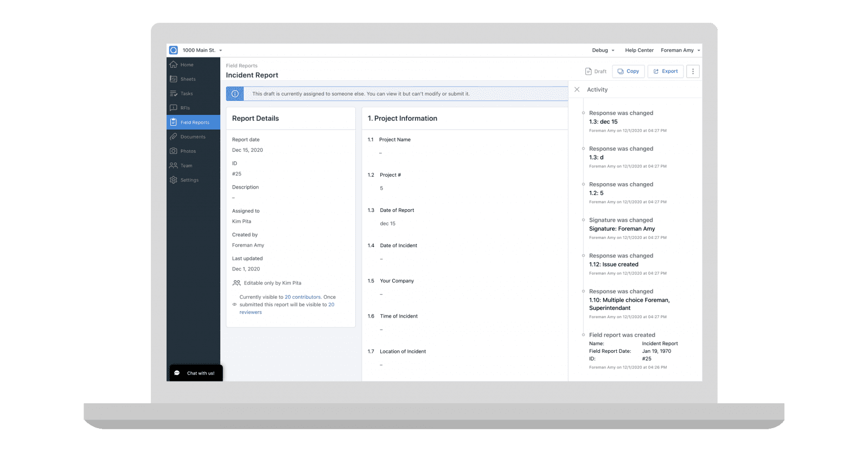Click the Tasks sidebar icon
868x452 pixels.
(x=174, y=93)
